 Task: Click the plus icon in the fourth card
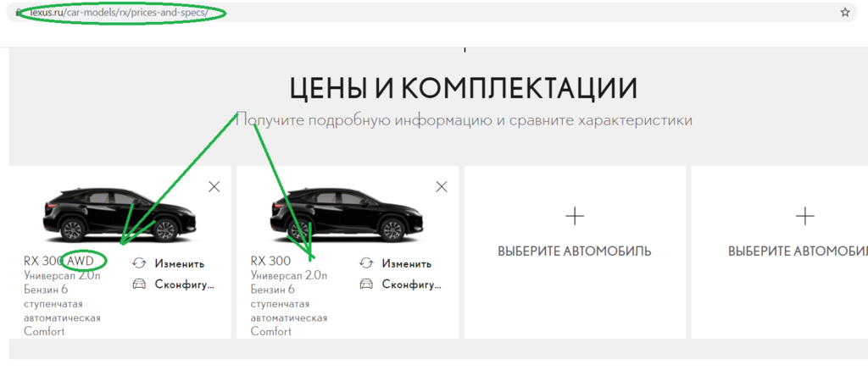pyautogui.click(x=804, y=216)
